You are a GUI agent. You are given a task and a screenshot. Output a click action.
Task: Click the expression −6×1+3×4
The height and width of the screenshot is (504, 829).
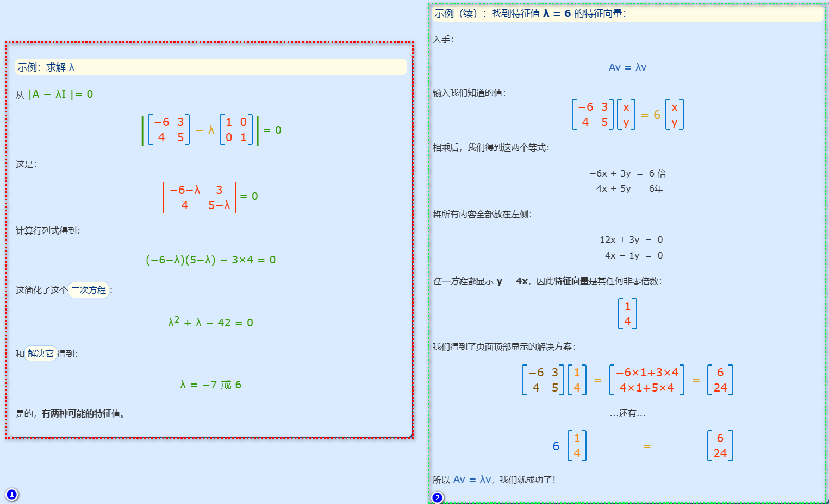[x=646, y=372]
